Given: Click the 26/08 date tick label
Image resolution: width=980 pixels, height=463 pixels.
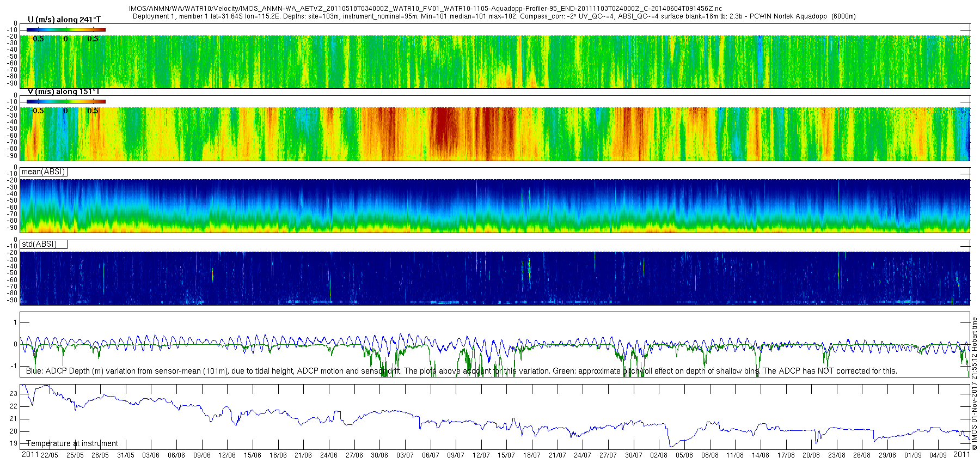Looking at the screenshot, I should coord(862,455).
